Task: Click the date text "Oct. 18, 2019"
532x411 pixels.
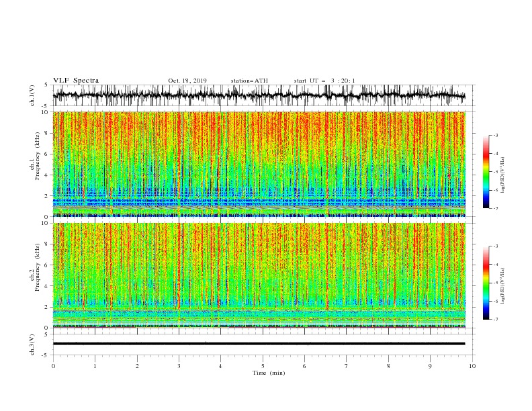Action: click(187, 81)
